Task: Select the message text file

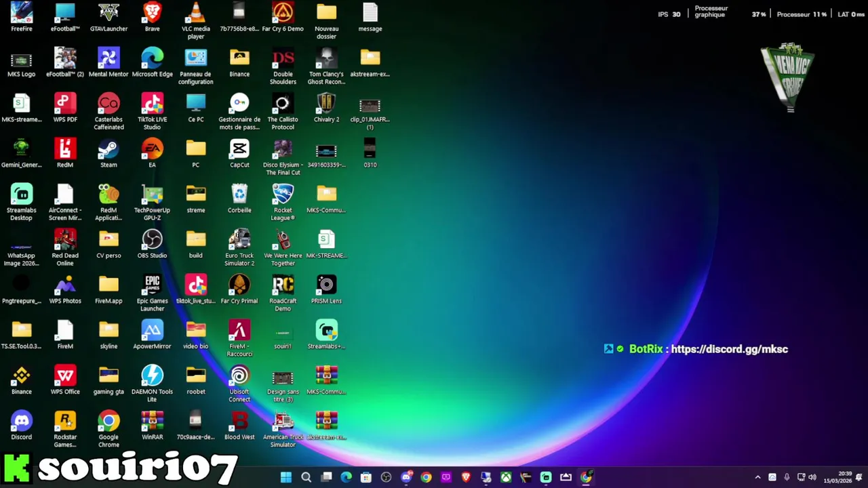Action: [x=370, y=17]
